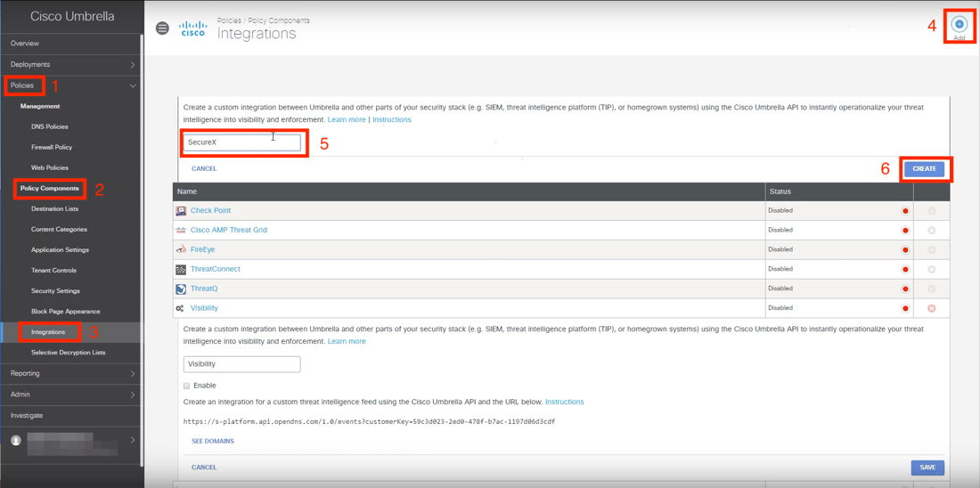Click the Cisco logo in header
Image resolution: width=980 pixels, height=488 pixels.
coord(192,28)
